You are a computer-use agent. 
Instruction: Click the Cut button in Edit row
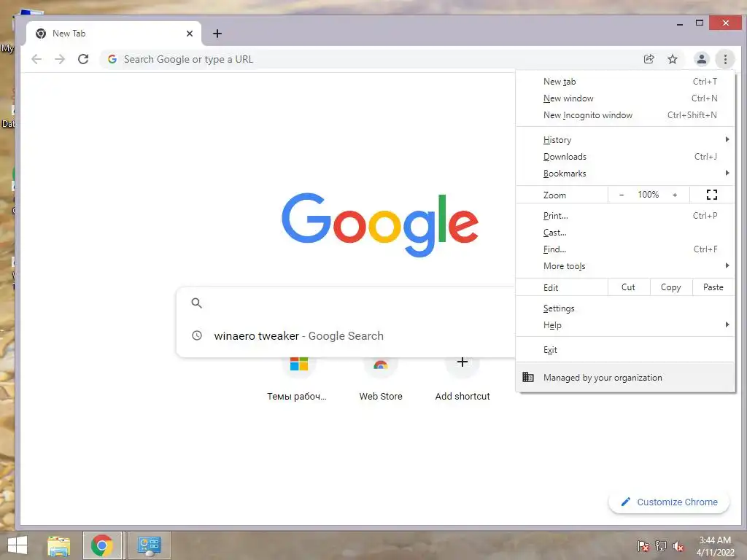point(628,287)
